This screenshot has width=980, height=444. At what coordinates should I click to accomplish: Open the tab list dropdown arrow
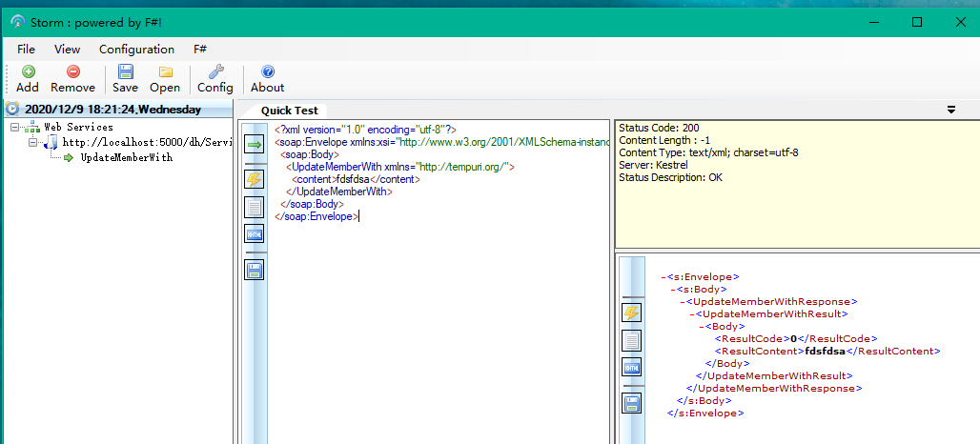(951, 110)
